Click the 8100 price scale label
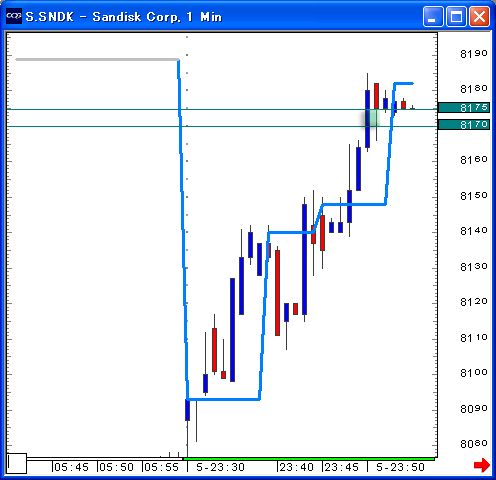496x480 pixels. coord(473,373)
